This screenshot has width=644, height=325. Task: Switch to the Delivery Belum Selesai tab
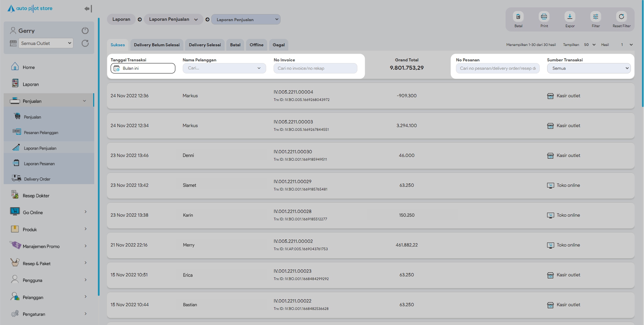click(x=157, y=45)
